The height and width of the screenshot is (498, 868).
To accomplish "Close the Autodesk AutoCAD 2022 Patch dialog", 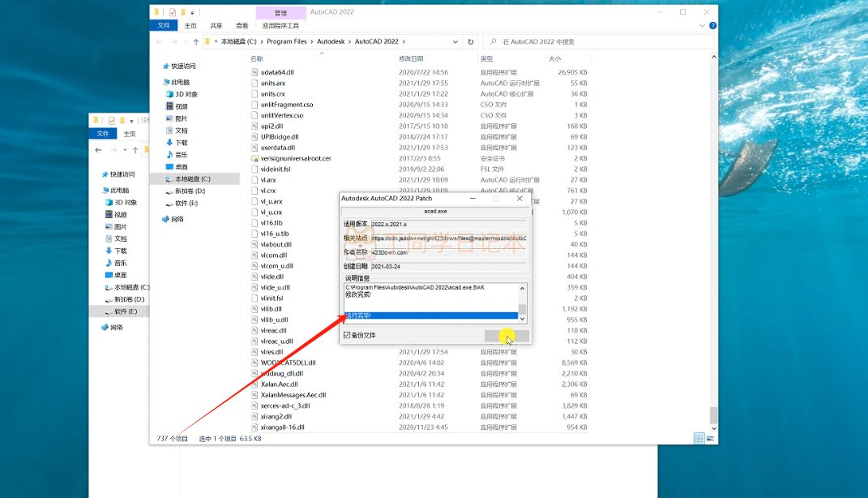I will [x=519, y=198].
